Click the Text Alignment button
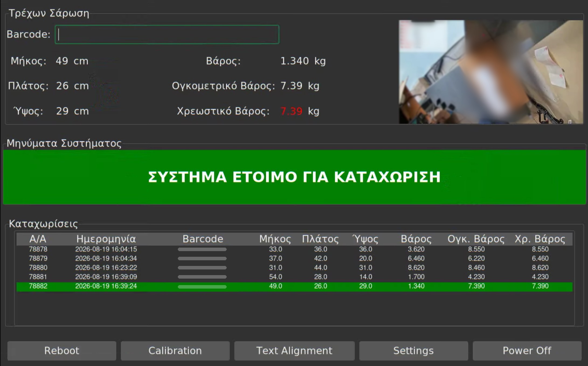Image resolution: width=588 pixels, height=366 pixels. click(294, 351)
